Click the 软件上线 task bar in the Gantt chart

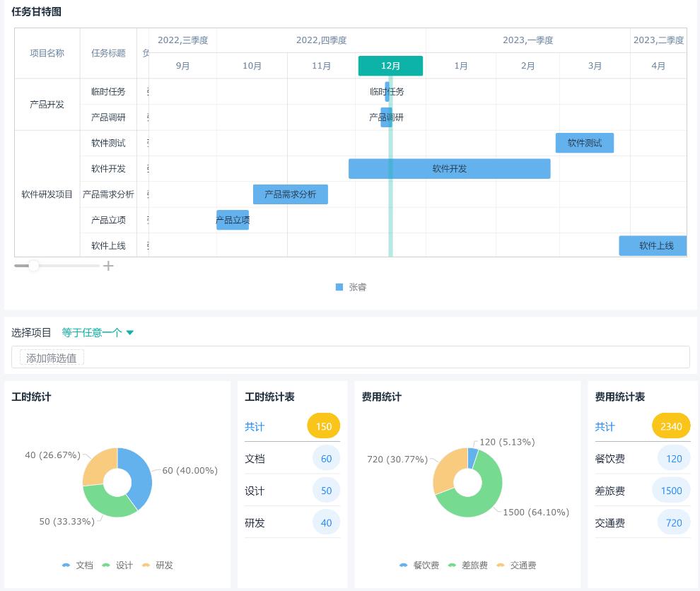click(x=653, y=245)
